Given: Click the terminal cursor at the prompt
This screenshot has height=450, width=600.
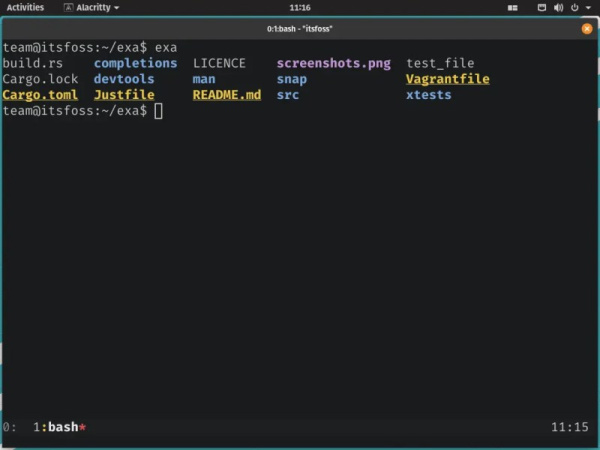Looking at the screenshot, I should [158, 111].
